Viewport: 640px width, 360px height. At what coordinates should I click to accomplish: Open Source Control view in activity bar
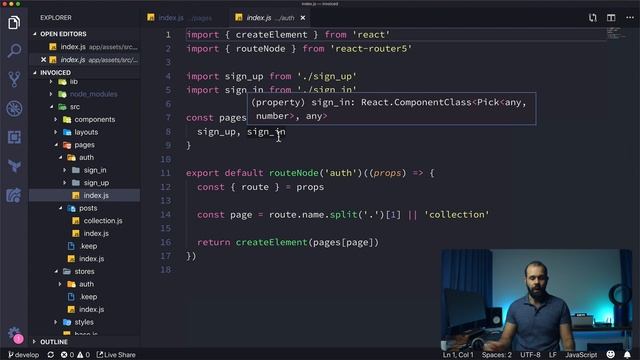point(14,80)
